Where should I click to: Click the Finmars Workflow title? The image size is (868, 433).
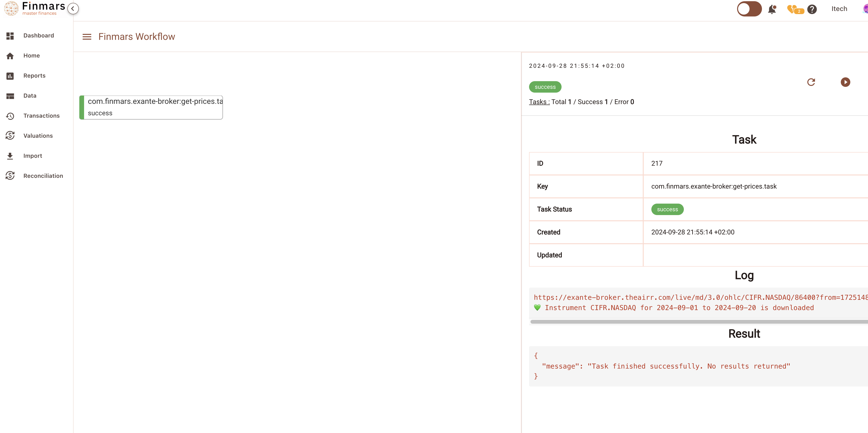click(136, 37)
